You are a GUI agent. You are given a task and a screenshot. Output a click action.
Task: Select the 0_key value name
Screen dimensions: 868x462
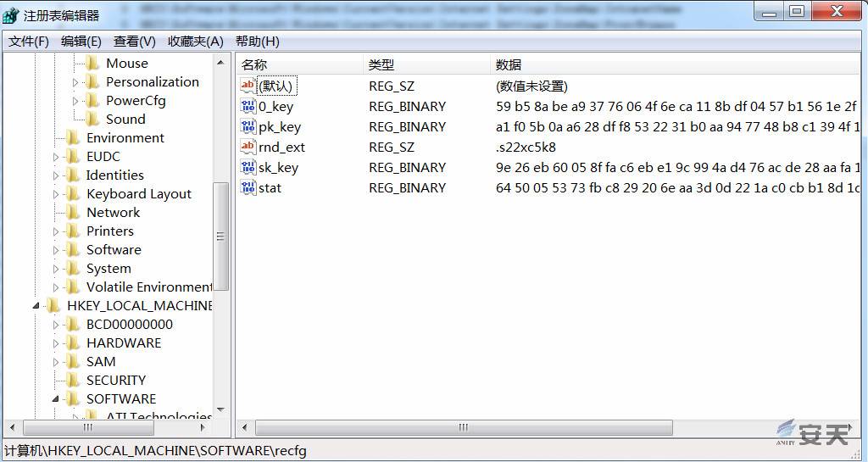275,106
